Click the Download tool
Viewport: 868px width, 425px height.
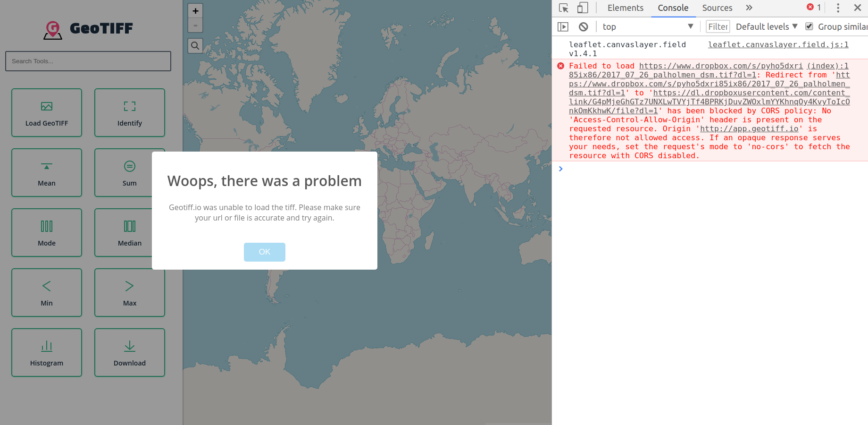click(130, 353)
